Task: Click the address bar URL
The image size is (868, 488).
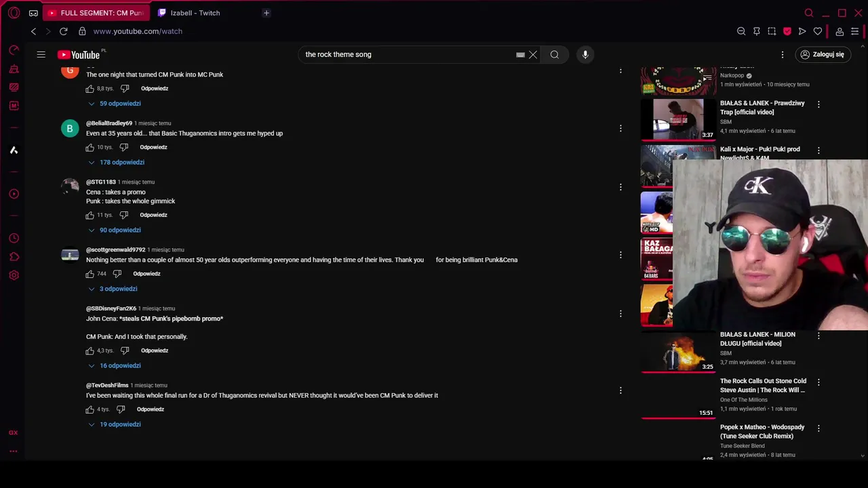Action: 138,31
